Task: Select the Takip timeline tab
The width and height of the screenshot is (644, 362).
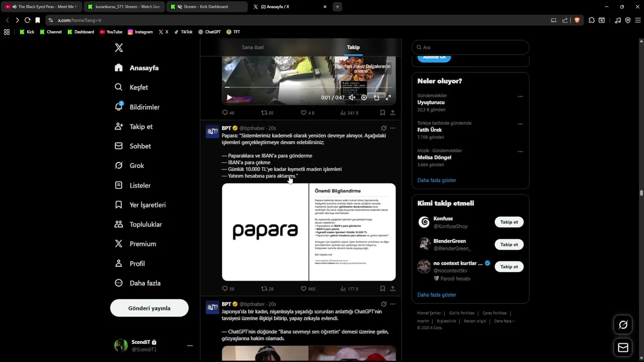Action: pyautogui.click(x=353, y=47)
